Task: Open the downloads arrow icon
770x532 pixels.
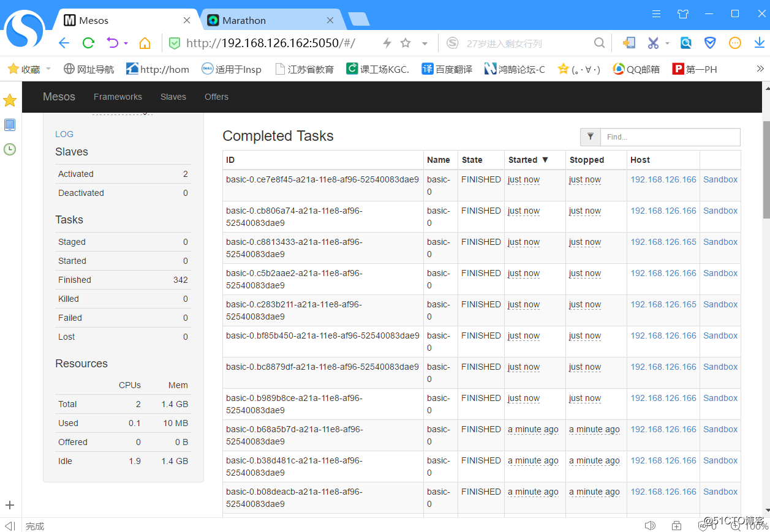Action: point(760,43)
